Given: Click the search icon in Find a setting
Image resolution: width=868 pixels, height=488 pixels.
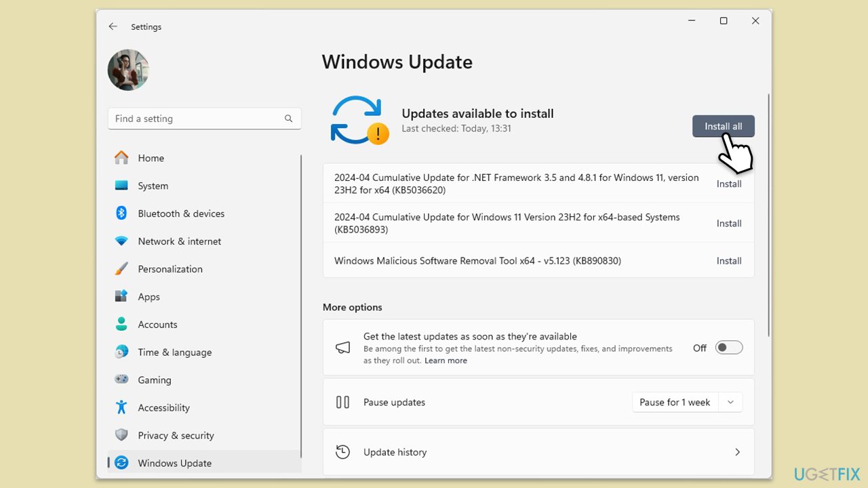Looking at the screenshot, I should coord(289,118).
